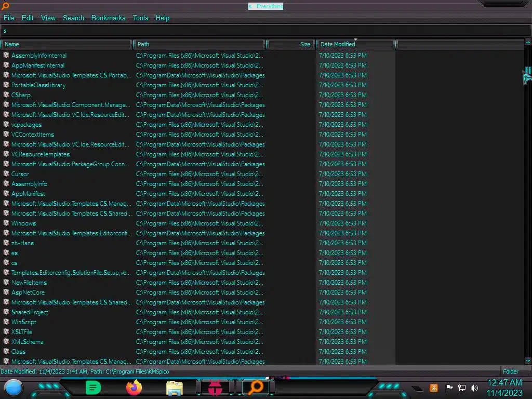Click the status bar Date Modified path text

(x=85, y=371)
